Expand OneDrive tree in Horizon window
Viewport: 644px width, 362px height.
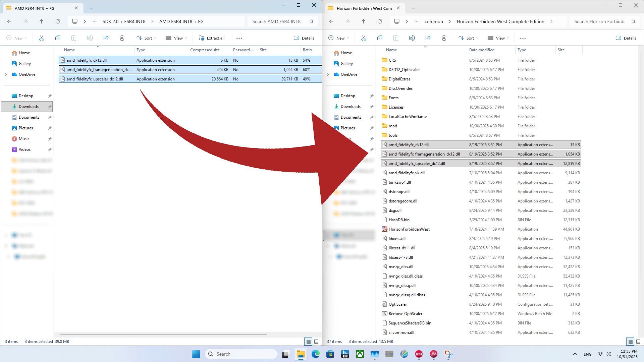[x=328, y=74]
